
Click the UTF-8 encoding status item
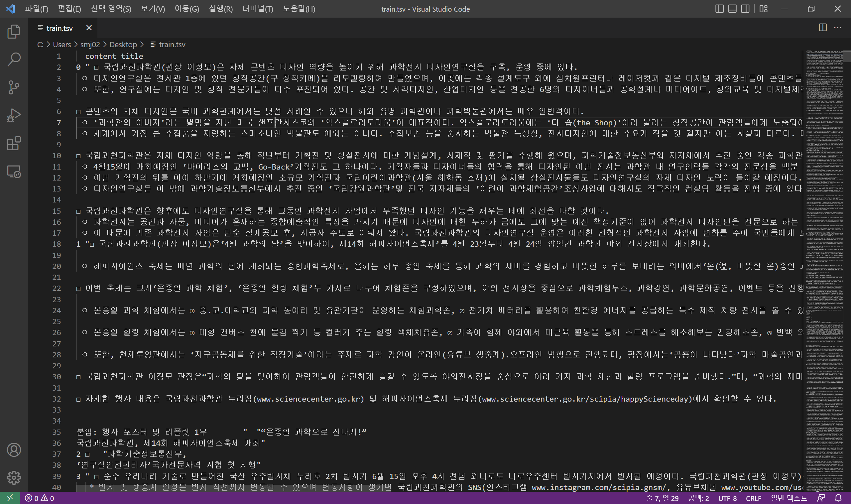[x=727, y=498]
